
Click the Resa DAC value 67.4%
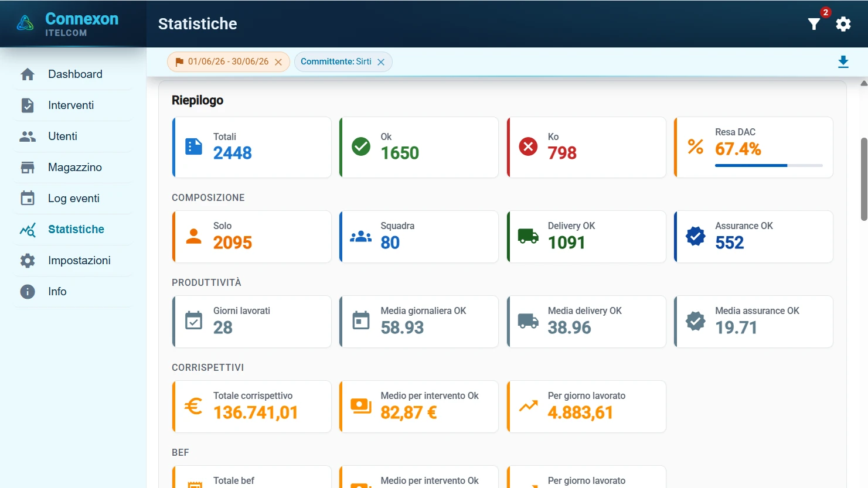pyautogui.click(x=738, y=149)
